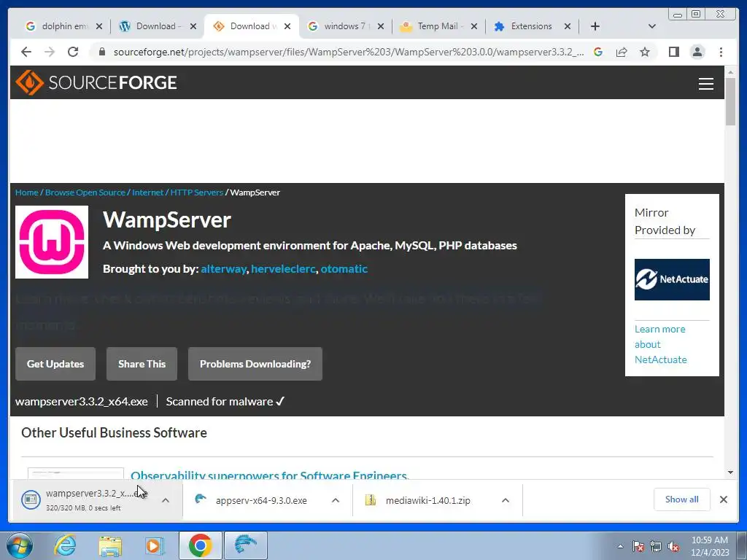This screenshot has height=560, width=747.
Task: Switch to the 'dolphin em' Google tab
Action: 64,26
